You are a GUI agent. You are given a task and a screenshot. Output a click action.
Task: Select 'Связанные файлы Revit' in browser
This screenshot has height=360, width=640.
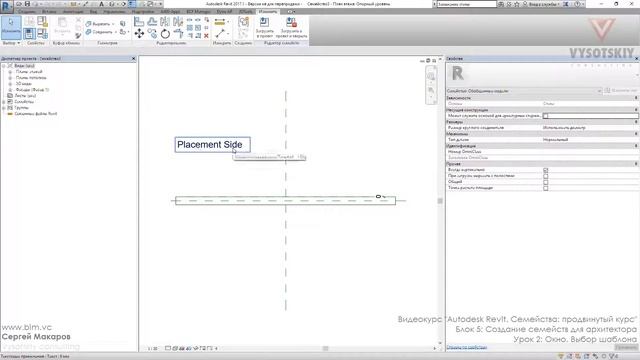pyautogui.click(x=36, y=114)
